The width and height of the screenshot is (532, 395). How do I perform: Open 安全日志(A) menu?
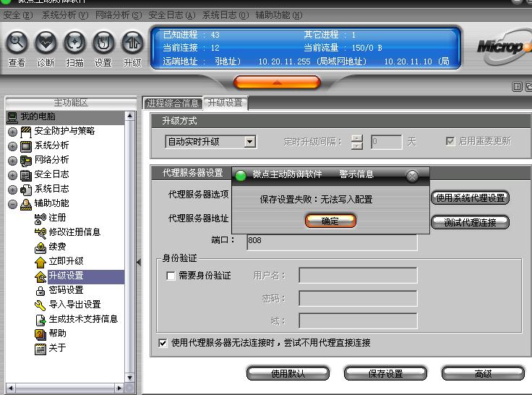click(x=172, y=15)
